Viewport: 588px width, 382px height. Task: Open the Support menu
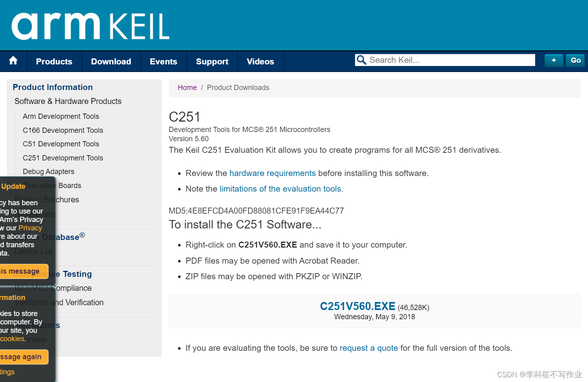(x=212, y=62)
